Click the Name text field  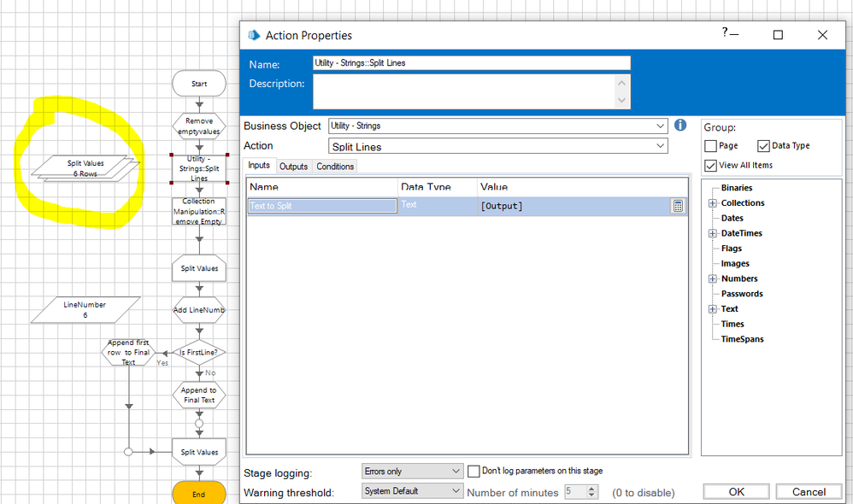point(472,63)
